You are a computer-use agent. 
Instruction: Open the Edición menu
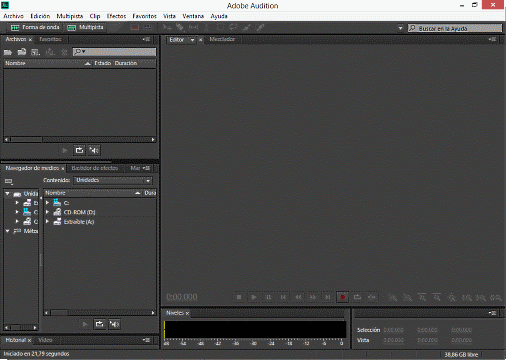coord(40,16)
